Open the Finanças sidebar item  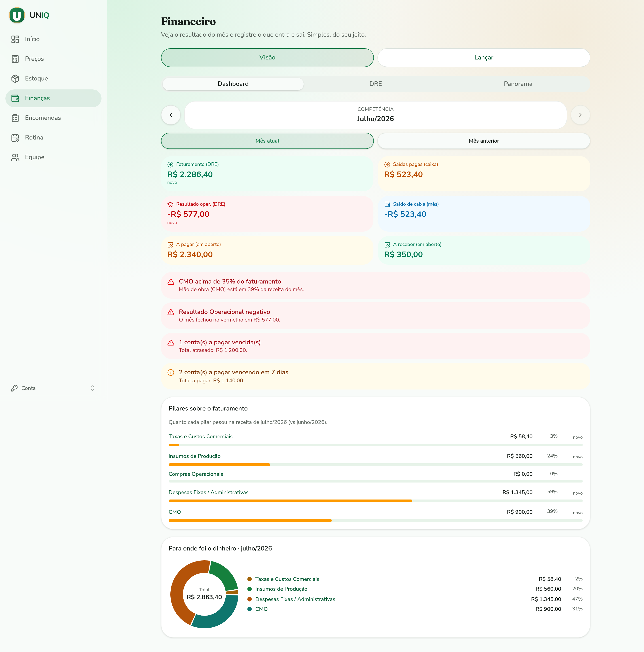[x=53, y=98]
